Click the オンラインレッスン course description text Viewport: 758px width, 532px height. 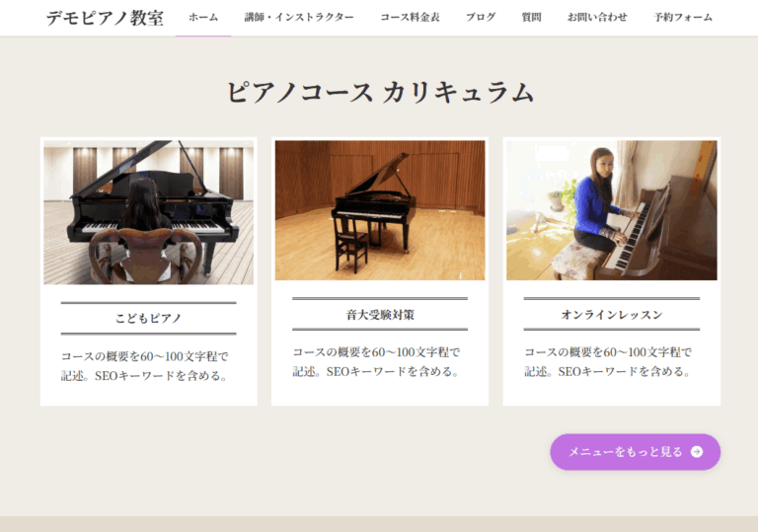608,362
